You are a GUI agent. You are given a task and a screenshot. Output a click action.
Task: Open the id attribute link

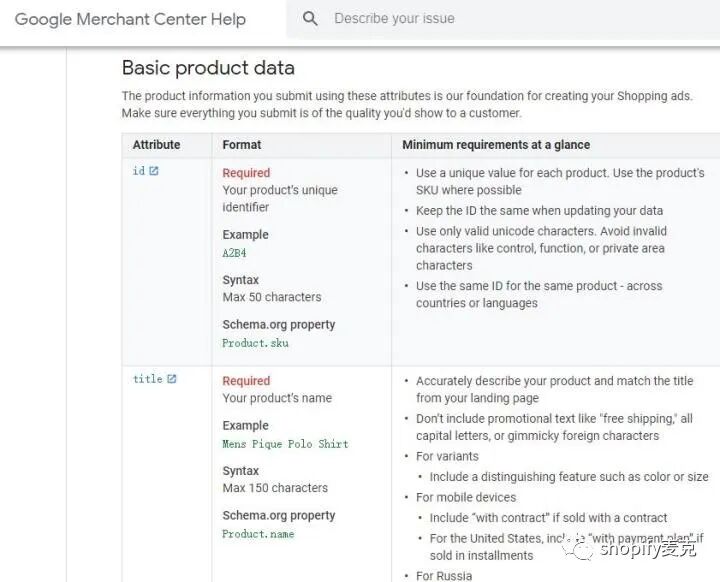coord(138,171)
